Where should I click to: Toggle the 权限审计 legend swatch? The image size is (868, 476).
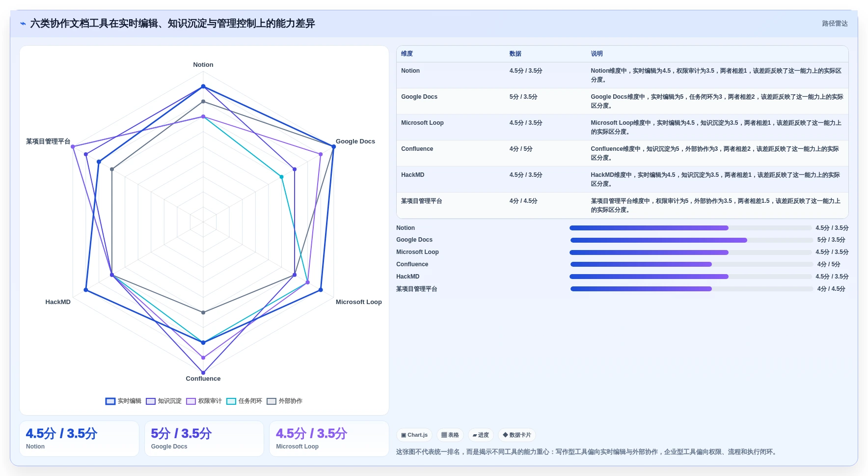tap(191, 401)
